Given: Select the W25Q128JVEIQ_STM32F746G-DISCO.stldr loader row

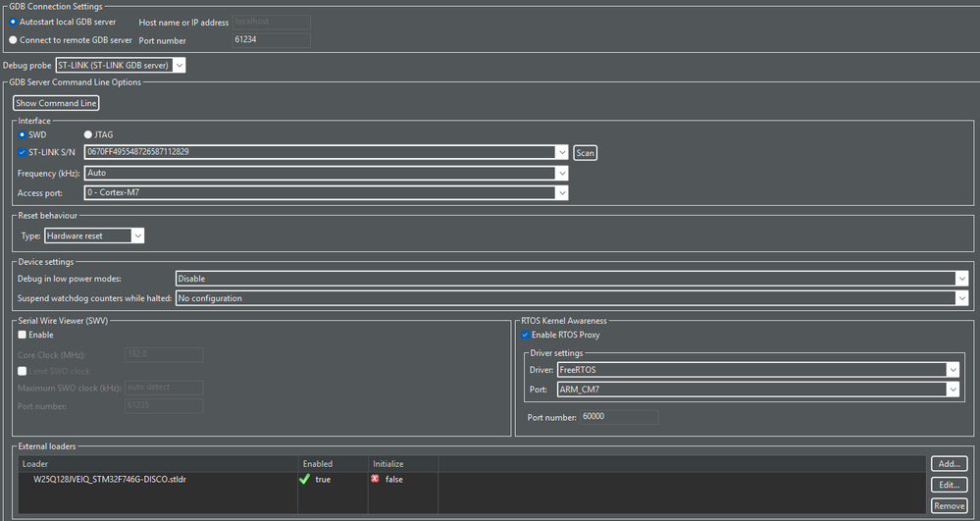Looking at the screenshot, I should (472, 480).
